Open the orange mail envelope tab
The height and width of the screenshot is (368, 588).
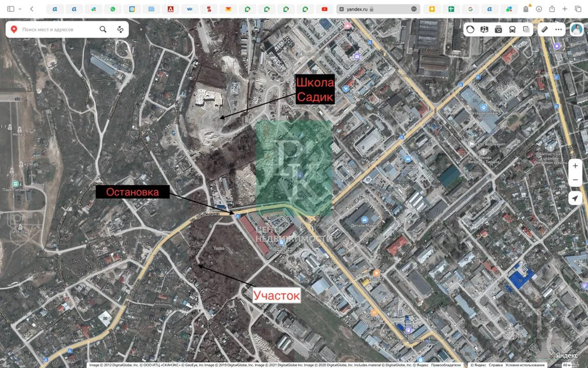(x=229, y=9)
